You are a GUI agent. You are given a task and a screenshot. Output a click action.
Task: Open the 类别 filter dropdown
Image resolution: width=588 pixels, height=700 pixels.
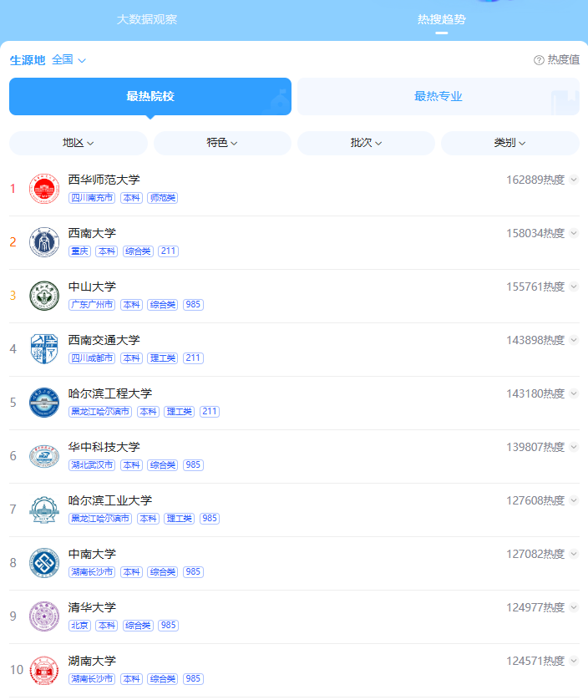coord(509,143)
